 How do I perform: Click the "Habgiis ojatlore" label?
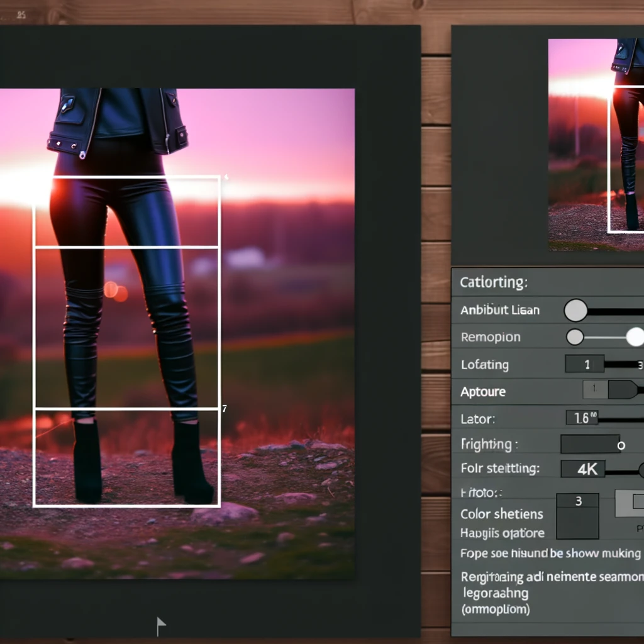(502, 533)
